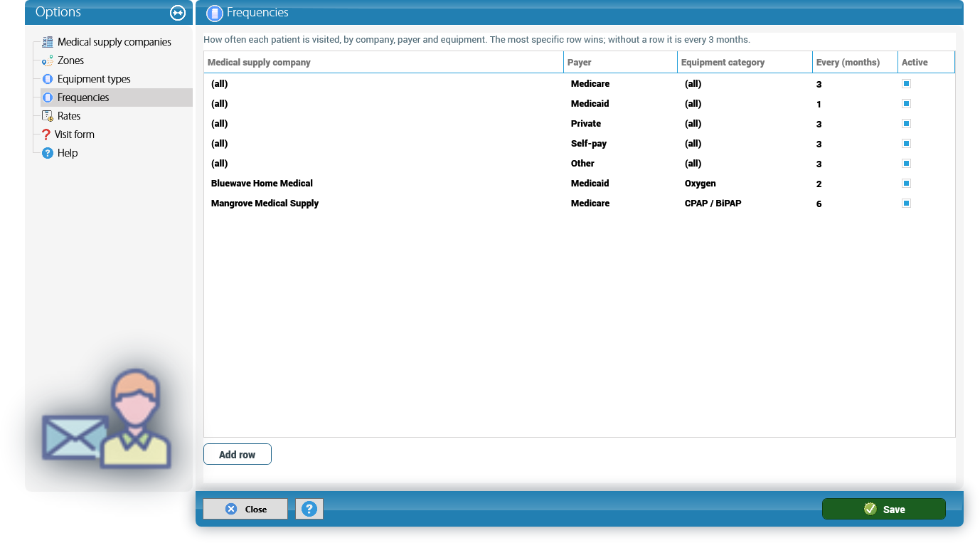Click the Equipment types icon in sidebar
The height and width of the screenshot is (543, 980).
[48, 79]
